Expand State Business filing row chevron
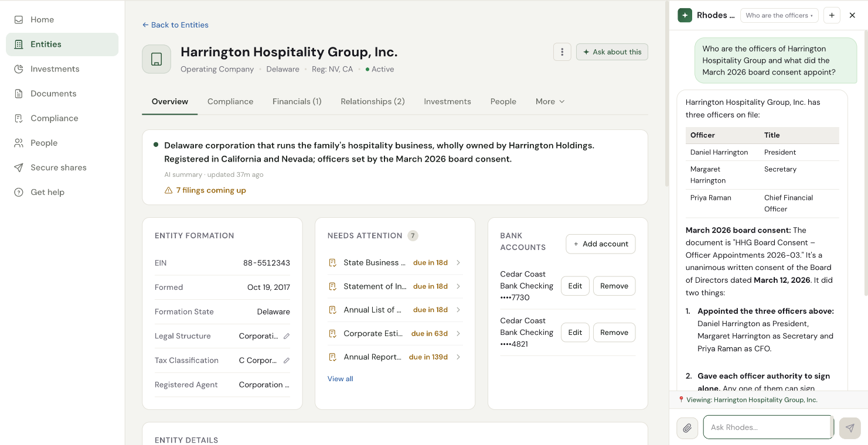This screenshot has height=445, width=868. click(x=458, y=263)
